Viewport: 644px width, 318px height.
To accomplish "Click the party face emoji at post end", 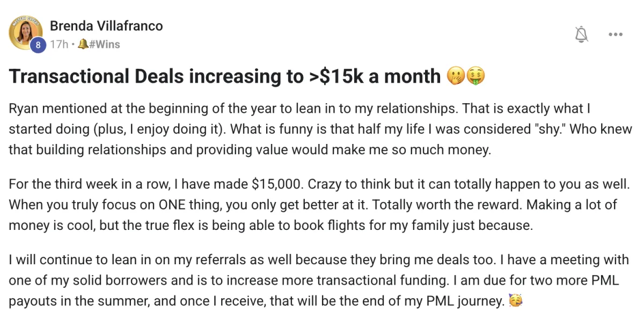I will pyautogui.click(x=515, y=301).
